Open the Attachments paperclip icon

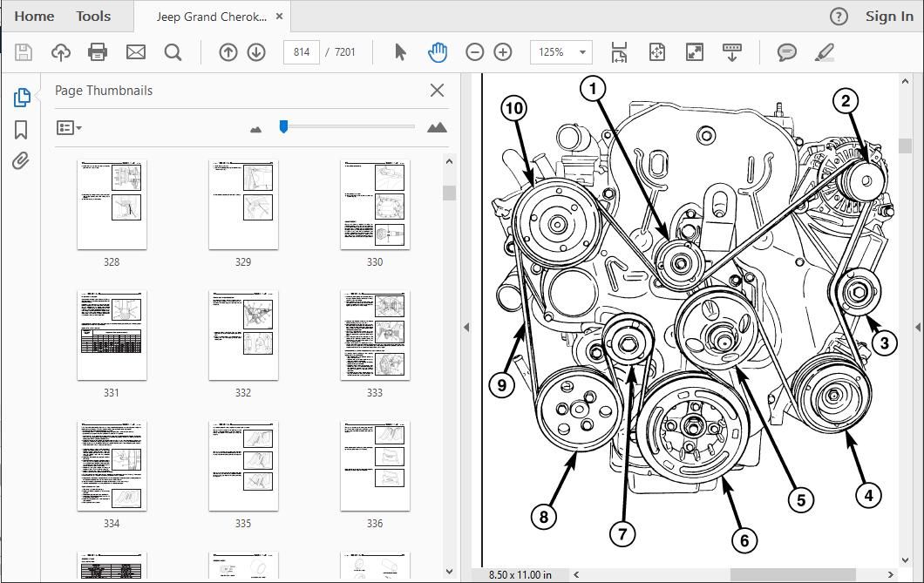coord(21,160)
